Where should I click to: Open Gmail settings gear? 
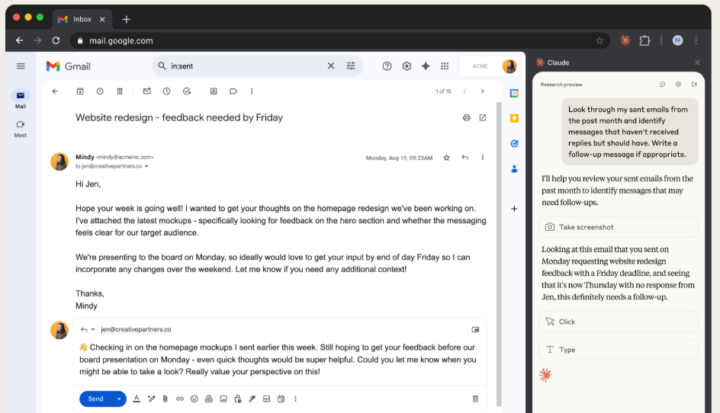tap(406, 66)
